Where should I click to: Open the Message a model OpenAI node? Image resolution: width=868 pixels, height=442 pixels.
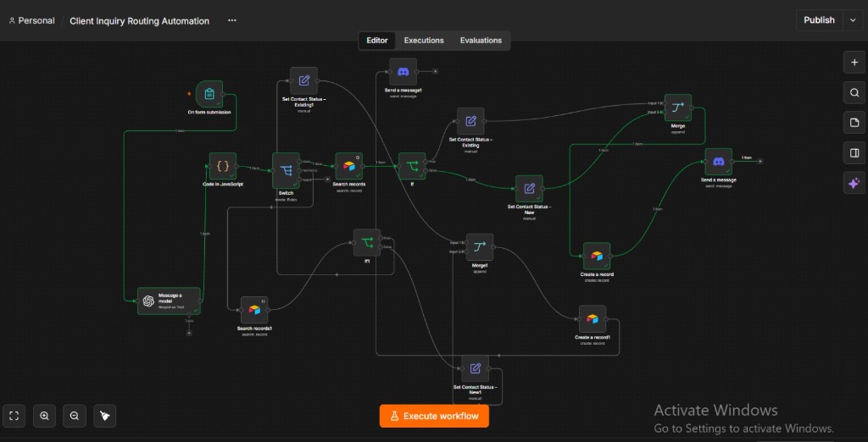[x=169, y=301]
